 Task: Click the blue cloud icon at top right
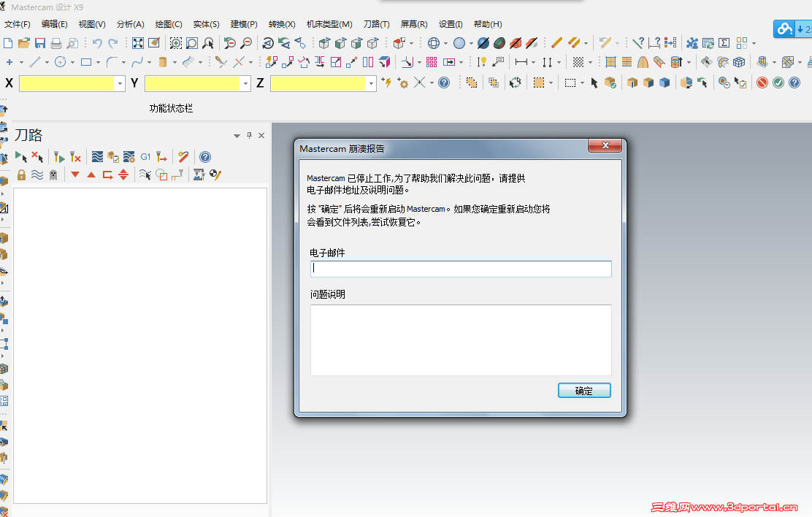[x=784, y=29]
